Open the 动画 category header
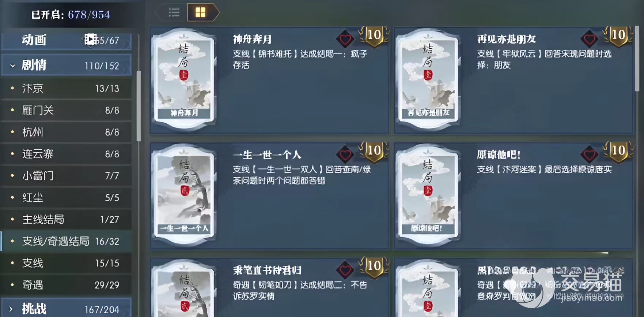644x317 pixels. point(67,40)
